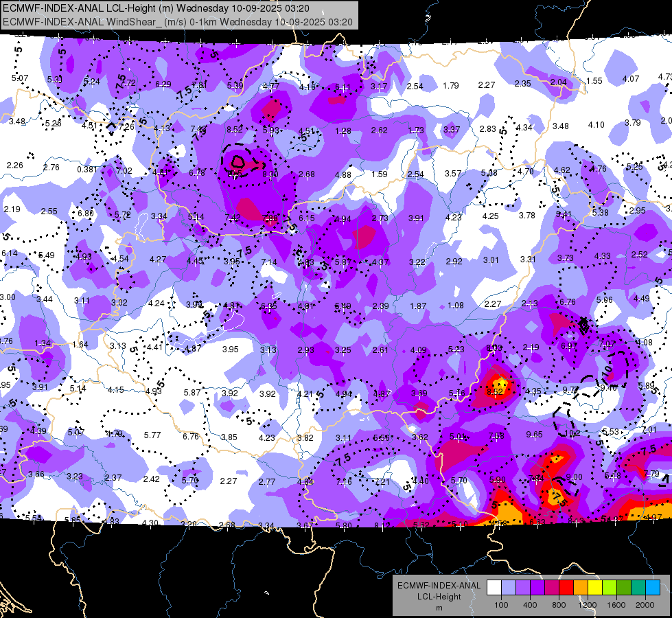672x618 pixels.
Task: Click the legend LCL-Height label
Action: point(439,597)
